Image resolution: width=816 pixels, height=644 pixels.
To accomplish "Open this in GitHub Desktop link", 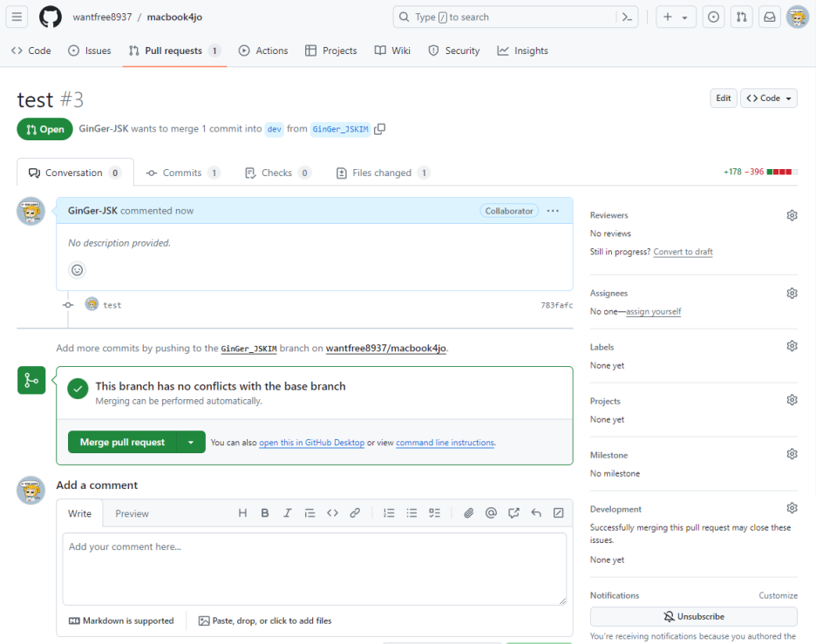I will click(x=312, y=443).
